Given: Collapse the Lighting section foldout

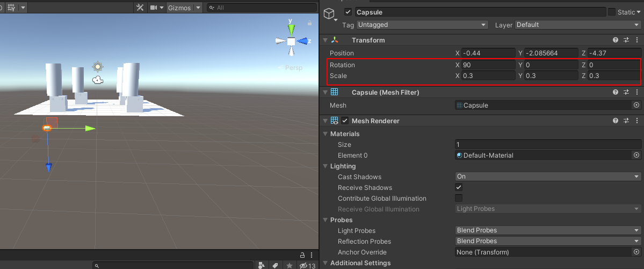Looking at the screenshot, I should 325,166.
